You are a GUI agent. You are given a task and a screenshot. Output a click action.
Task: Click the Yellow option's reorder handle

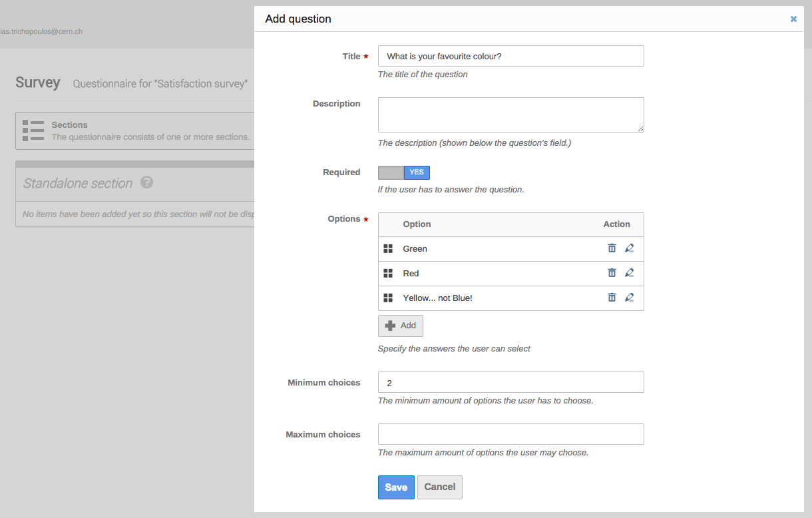pos(388,298)
